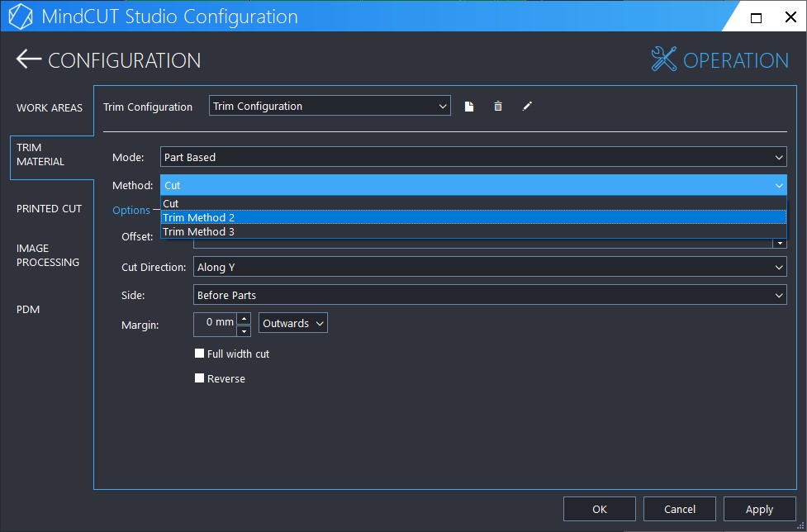Create a new trim configuration
807x532 pixels.
(469, 107)
